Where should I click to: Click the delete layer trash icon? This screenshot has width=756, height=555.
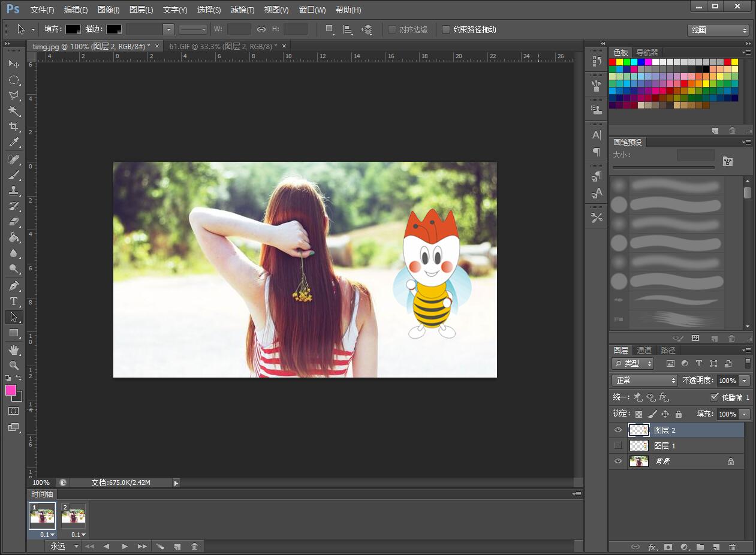click(732, 547)
